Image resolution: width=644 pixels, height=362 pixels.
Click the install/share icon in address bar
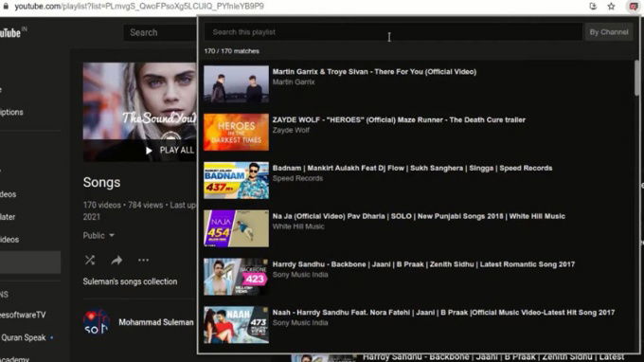(593, 7)
